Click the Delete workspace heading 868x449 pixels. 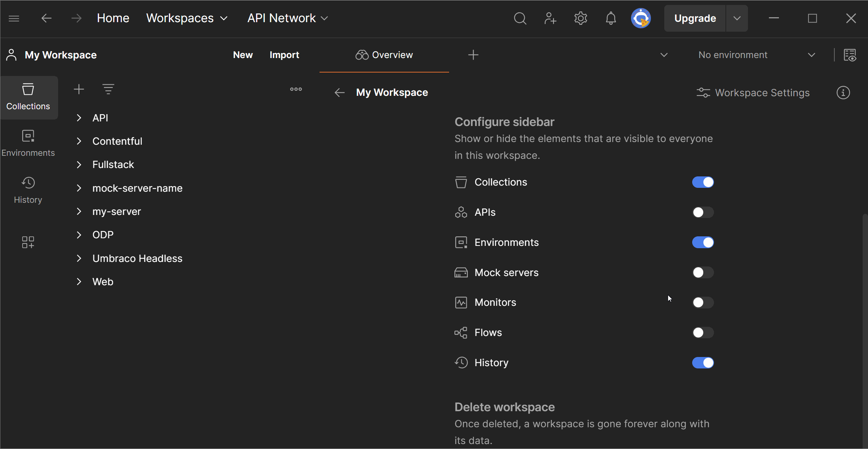pyautogui.click(x=505, y=407)
